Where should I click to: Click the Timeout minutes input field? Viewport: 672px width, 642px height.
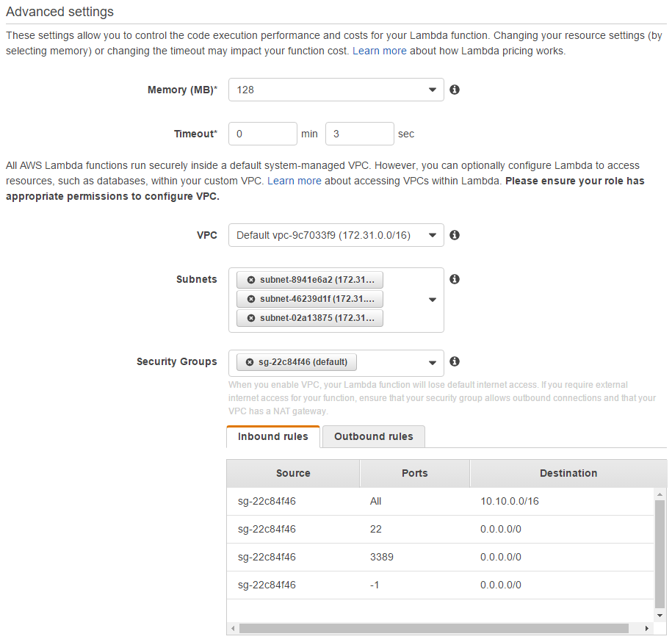click(x=263, y=134)
